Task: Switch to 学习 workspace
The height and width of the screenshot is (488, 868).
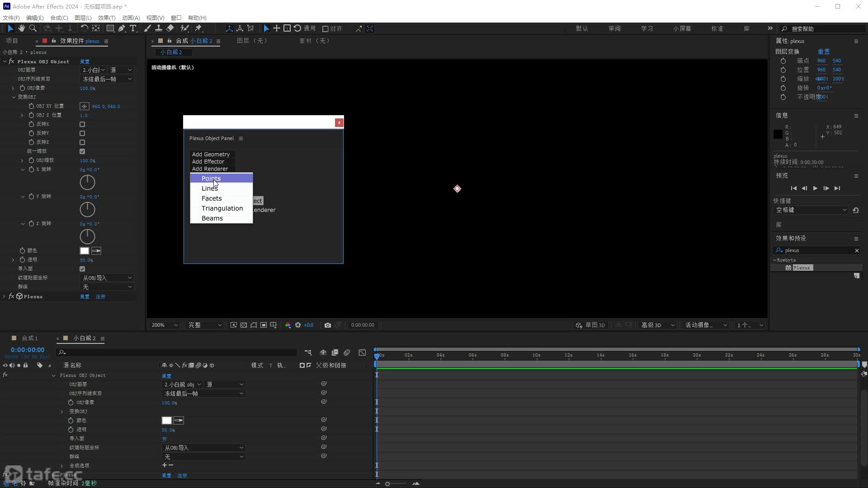Action: tap(647, 28)
